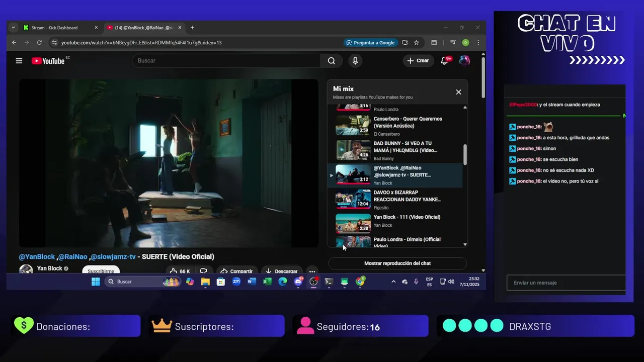
Task: Open File Explorer from the taskbar
Action: [205, 282]
